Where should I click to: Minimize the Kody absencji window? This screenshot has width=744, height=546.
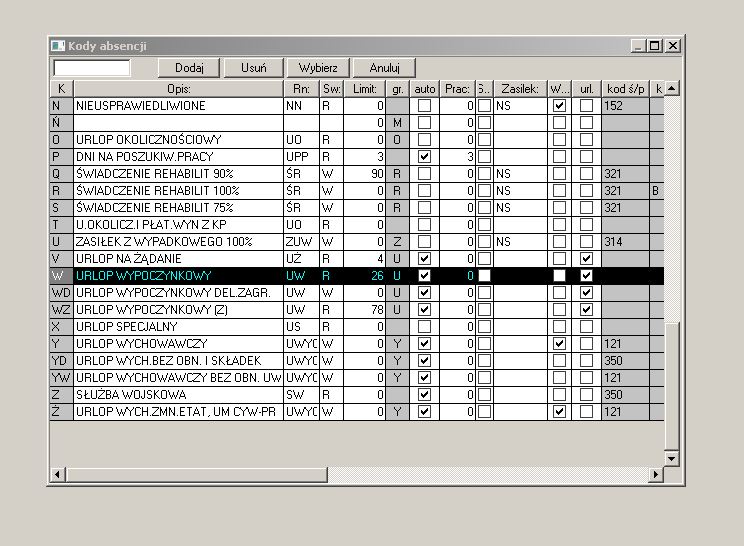coord(640,46)
